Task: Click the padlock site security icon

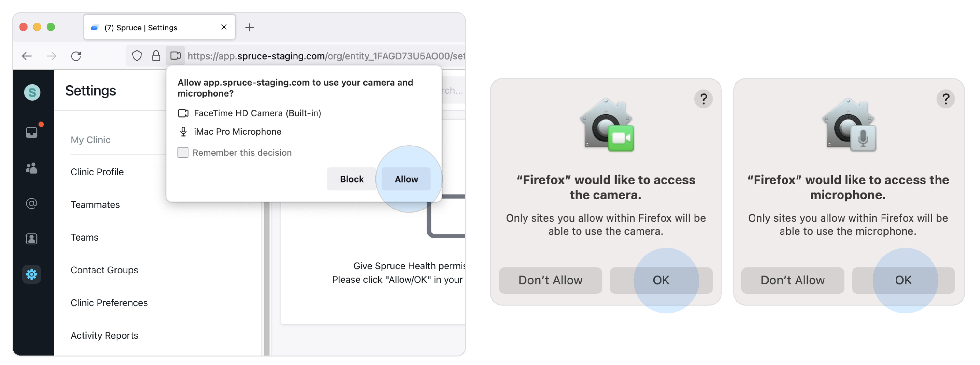Action: pyautogui.click(x=156, y=56)
